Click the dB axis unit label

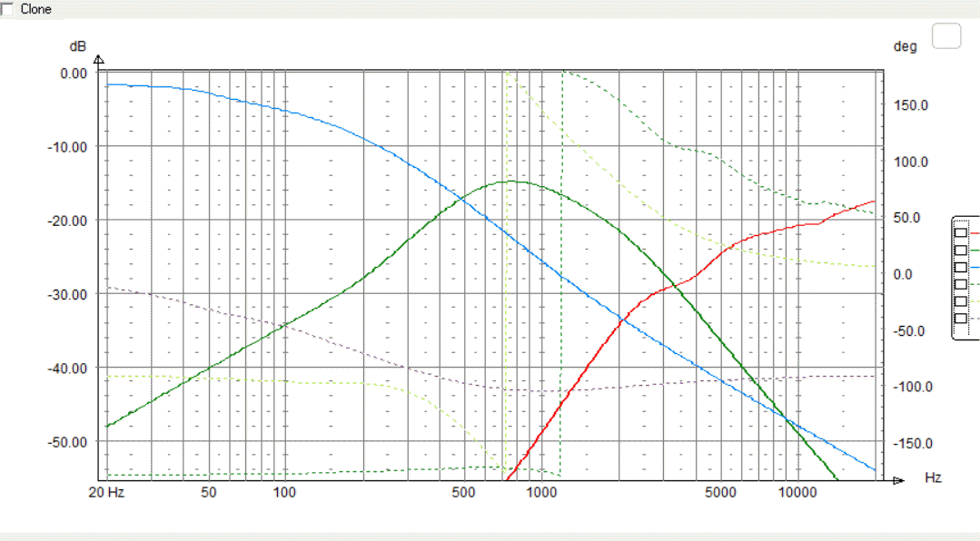77,47
